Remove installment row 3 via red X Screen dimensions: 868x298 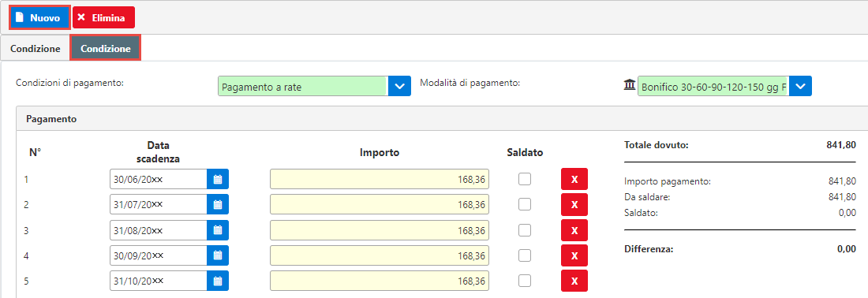pos(574,230)
